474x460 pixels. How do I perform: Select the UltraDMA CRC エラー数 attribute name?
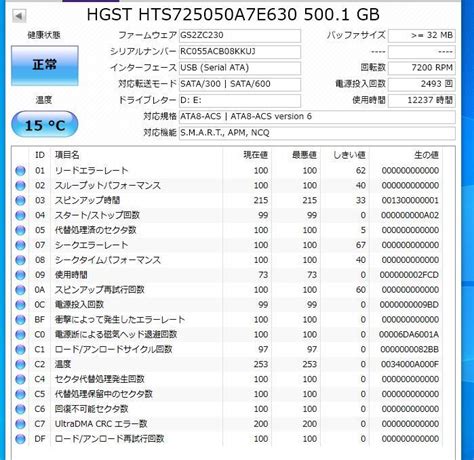pyautogui.click(x=101, y=424)
